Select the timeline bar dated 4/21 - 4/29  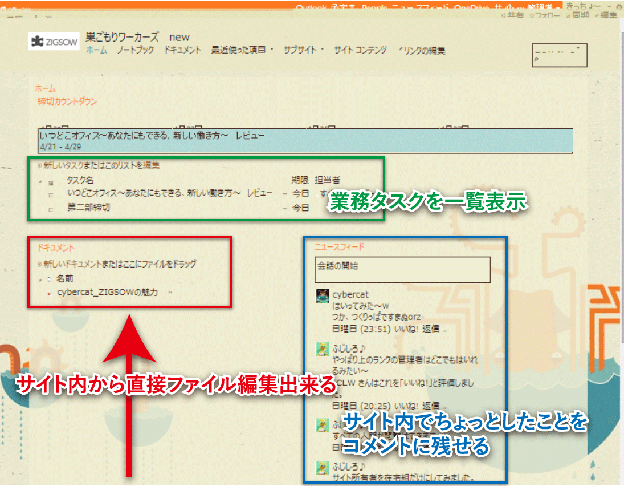point(306,141)
